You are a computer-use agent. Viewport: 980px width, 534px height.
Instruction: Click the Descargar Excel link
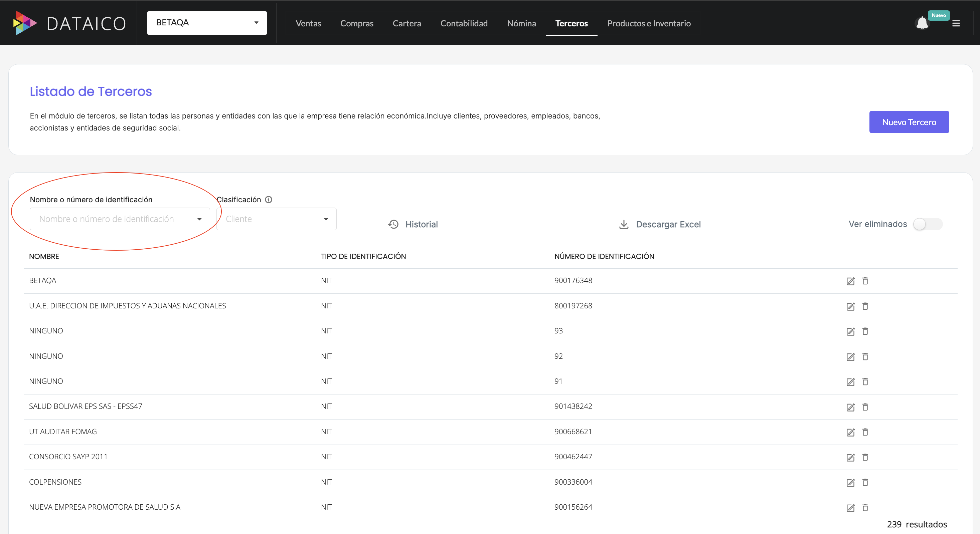click(x=668, y=224)
